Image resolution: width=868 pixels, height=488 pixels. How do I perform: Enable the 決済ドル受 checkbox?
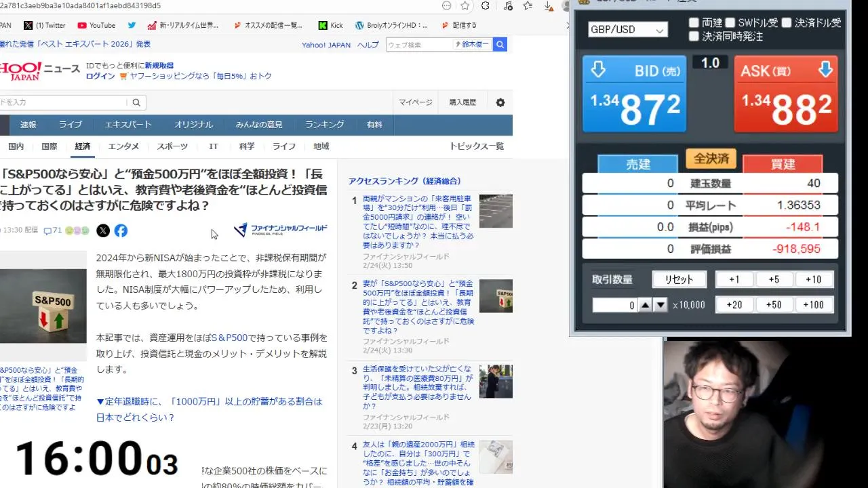click(786, 22)
